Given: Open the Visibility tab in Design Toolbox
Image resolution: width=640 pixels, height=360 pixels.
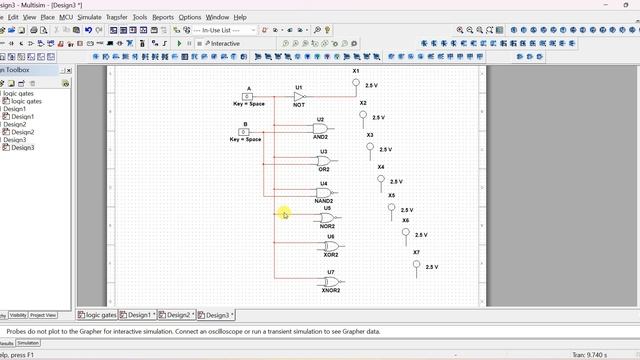Looking at the screenshot, I should coord(18,315).
